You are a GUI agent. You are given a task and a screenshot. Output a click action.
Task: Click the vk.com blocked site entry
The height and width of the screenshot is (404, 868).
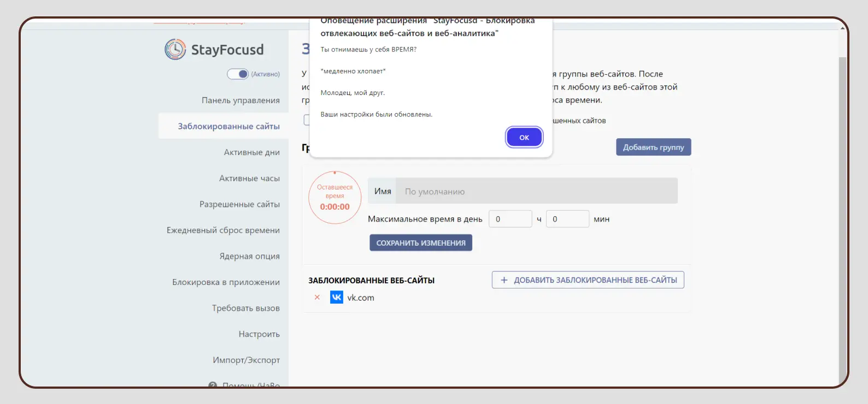361,298
